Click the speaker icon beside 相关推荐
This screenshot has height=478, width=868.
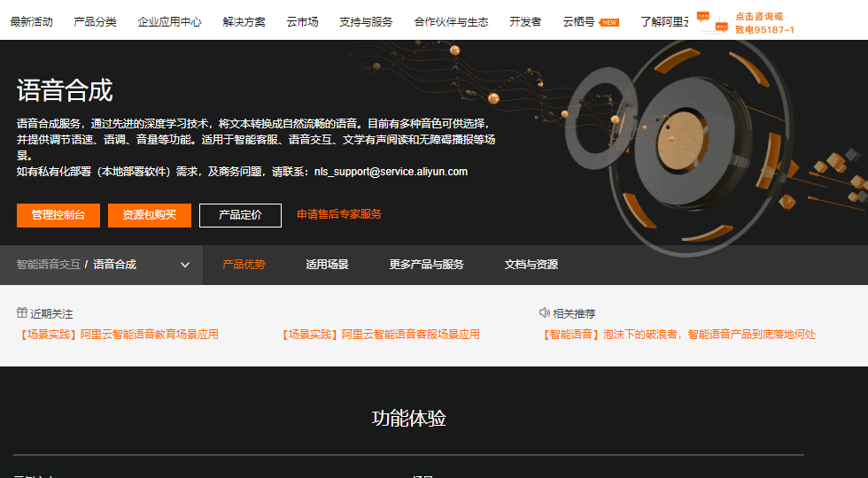(x=545, y=312)
